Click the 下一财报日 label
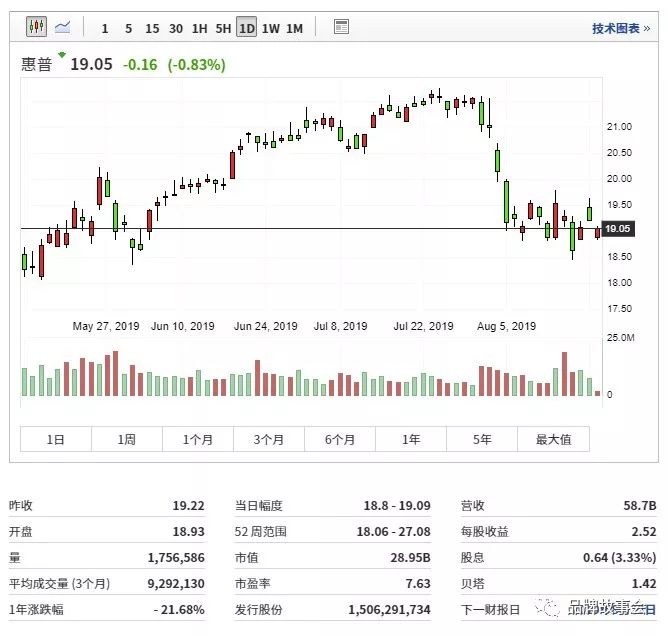This screenshot has width=668, height=636. tap(490, 610)
